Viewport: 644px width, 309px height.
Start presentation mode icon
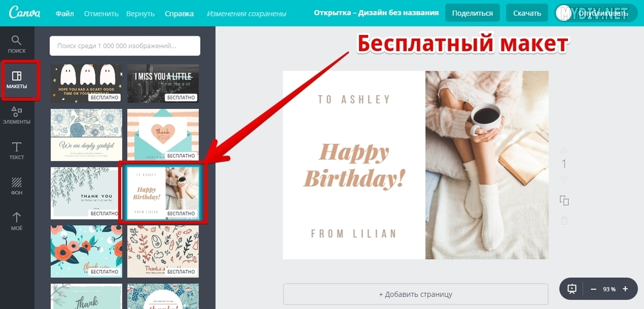[x=572, y=289]
